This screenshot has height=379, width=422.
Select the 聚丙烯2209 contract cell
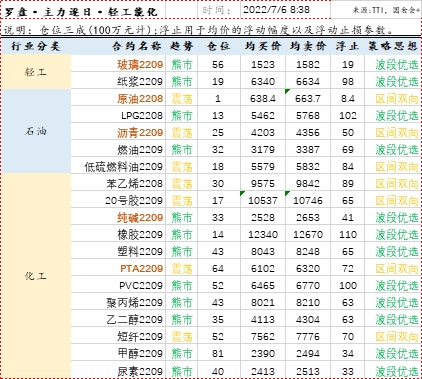click(x=118, y=302)
